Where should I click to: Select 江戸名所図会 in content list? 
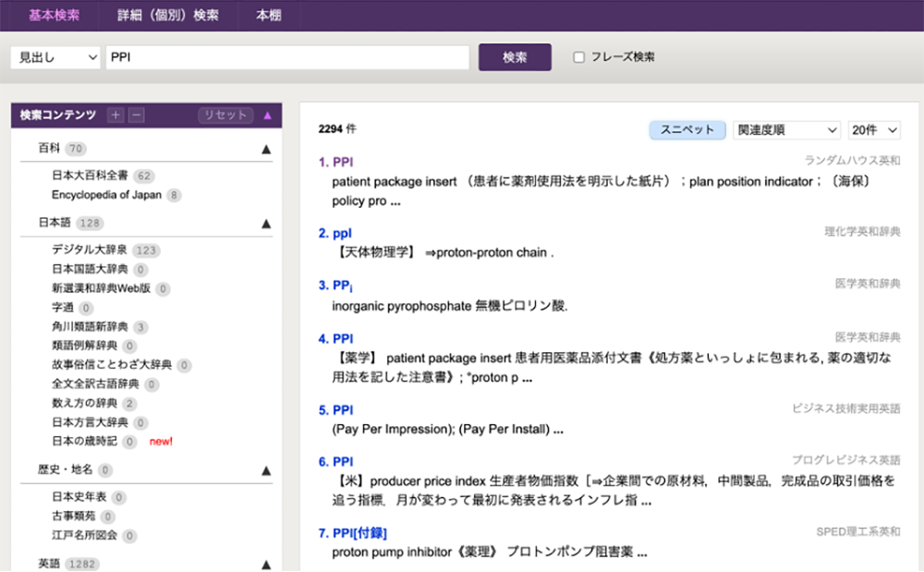click(x=84, y=535)
